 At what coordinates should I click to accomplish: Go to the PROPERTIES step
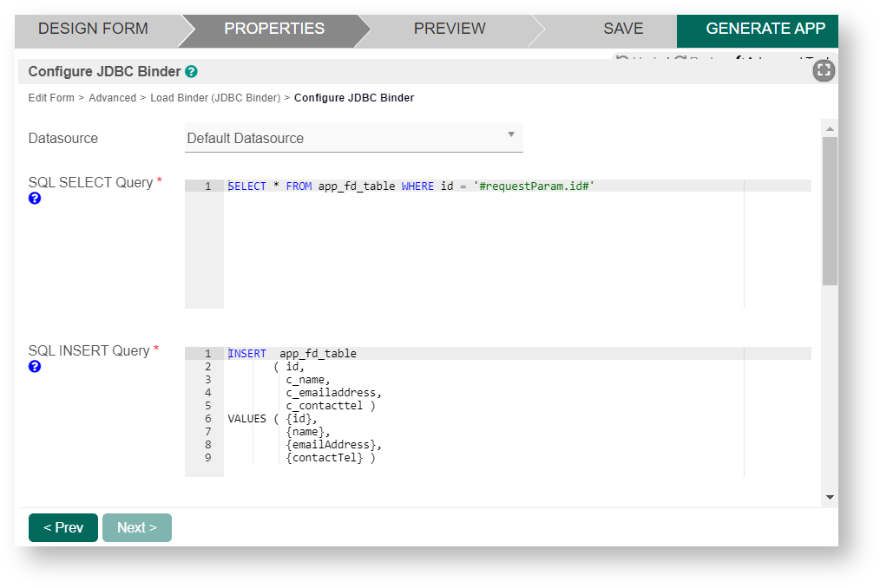[x=274, y=29]
